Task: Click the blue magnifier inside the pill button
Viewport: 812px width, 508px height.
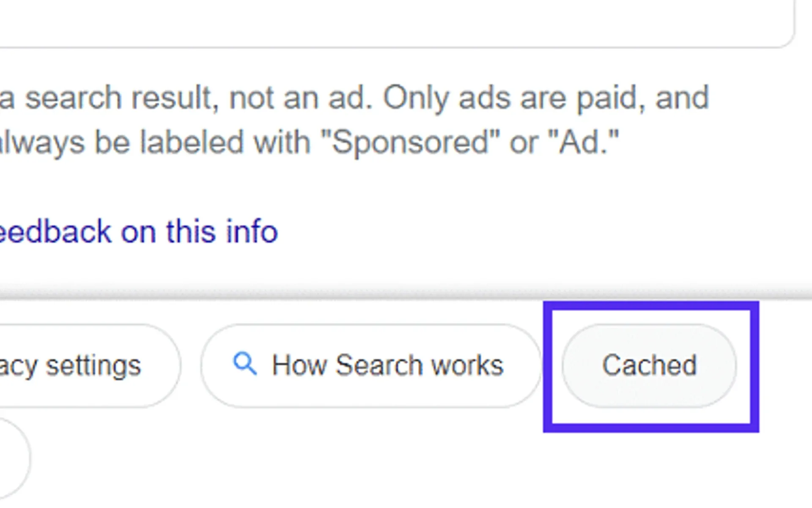Action: click(x=245, y=364)
